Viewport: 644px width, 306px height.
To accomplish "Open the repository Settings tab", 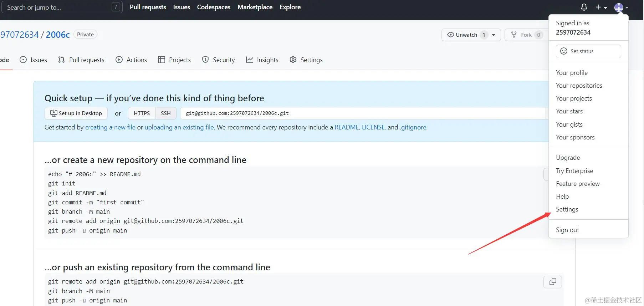I will pos(306,60).
